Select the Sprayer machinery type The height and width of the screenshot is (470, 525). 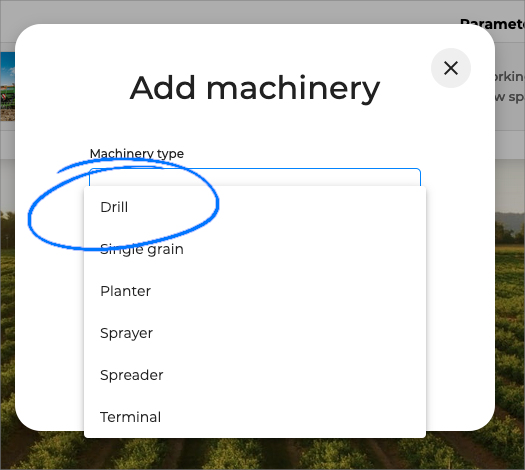pyautogui.click(x=255, y=333)
